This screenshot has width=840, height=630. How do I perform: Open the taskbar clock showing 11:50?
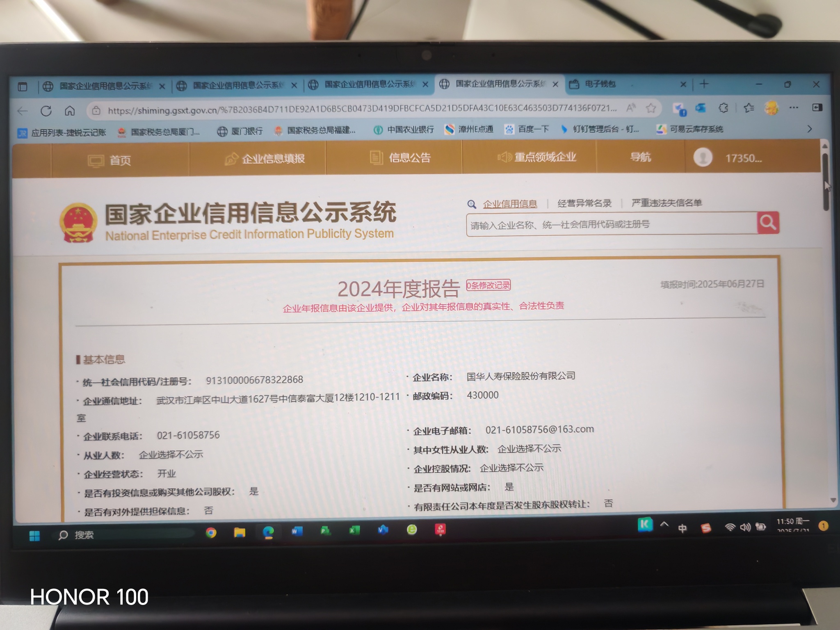tap(793, 525)
